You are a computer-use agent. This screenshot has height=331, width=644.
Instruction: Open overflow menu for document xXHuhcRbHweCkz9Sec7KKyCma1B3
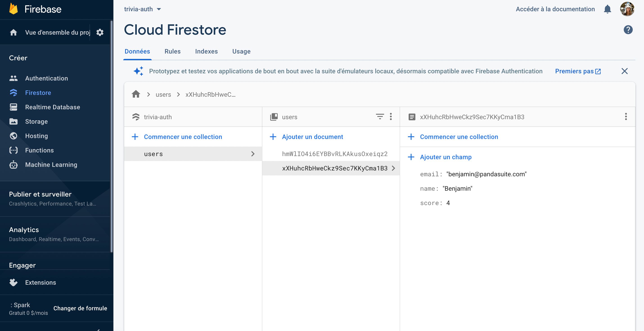click(626, 116)
